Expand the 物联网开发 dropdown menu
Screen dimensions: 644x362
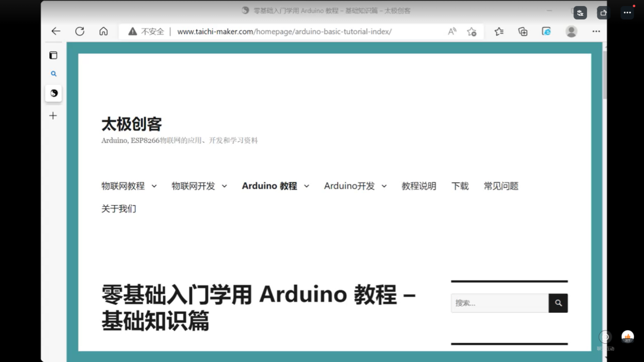pyautogui.click(x=224, y=186)
